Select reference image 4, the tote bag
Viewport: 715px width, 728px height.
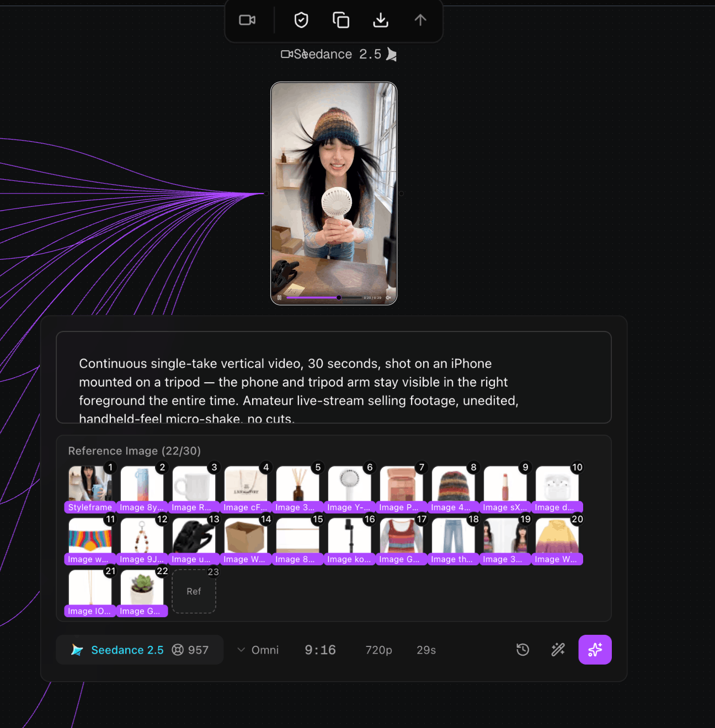point(246,489)
